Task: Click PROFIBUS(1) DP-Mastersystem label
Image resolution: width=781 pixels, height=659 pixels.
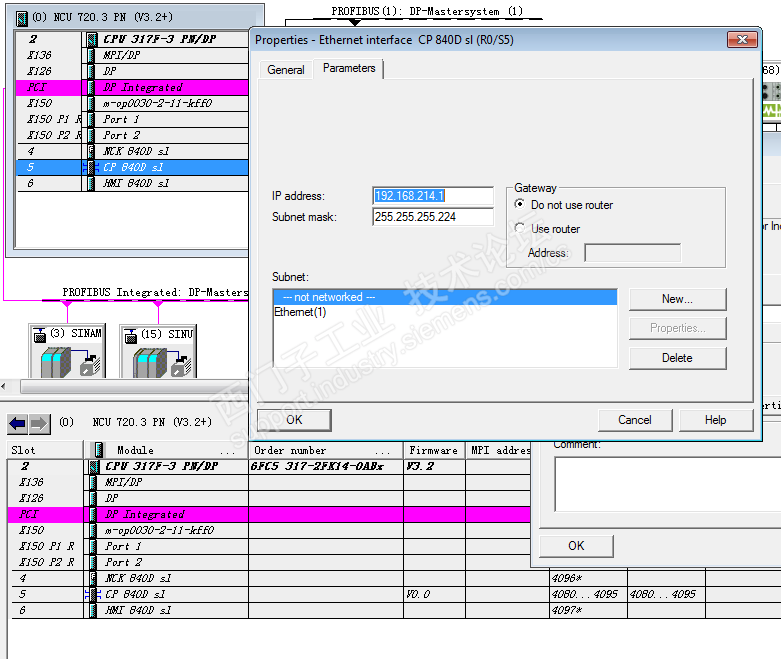Action: [427, 11]
